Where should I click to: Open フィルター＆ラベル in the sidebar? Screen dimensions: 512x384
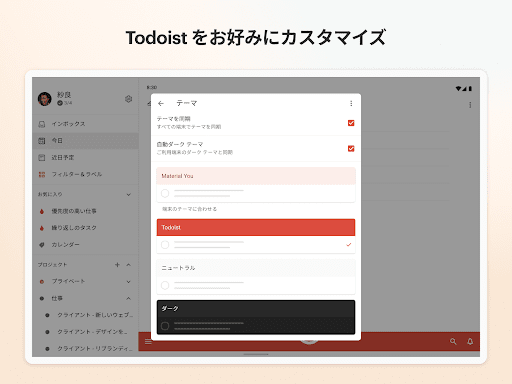pyautogui.click(x=85, y=174)
